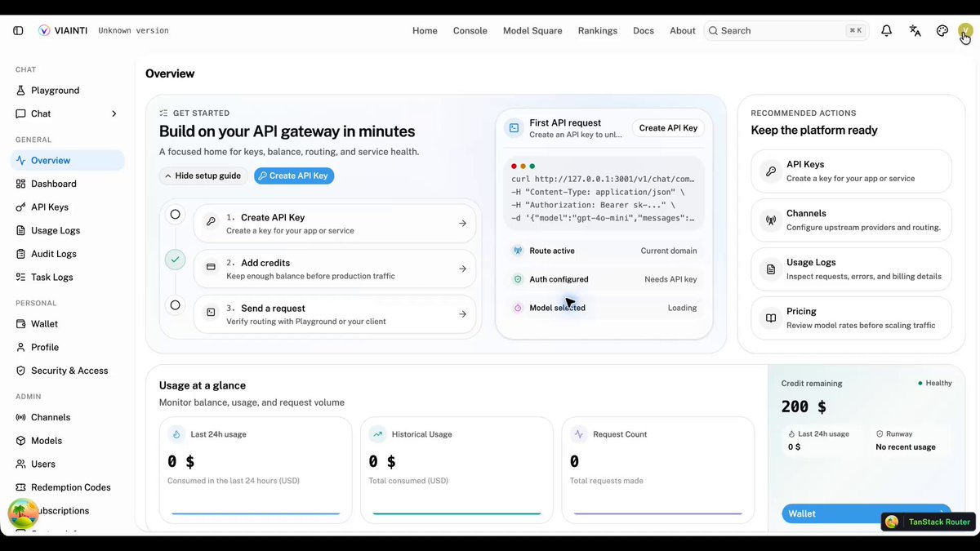The width and height of the screenshot is (980, 551).
Task: Open the user avatar menu
Action: coord(965,31)
